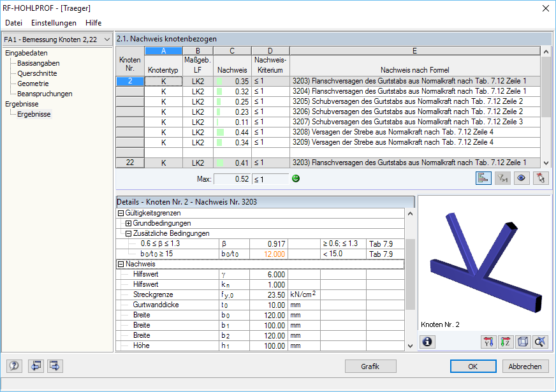Open the help speech-bubble icon
This screenshot has height=392, width=556.
pyautogui.click(x=14, y=366)
